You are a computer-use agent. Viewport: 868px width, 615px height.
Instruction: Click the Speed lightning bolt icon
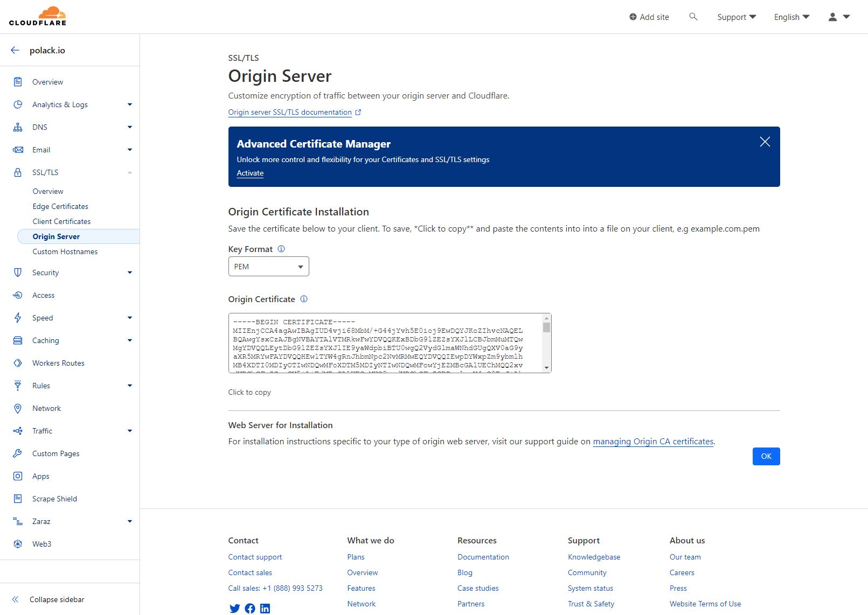tap(18, 318)
